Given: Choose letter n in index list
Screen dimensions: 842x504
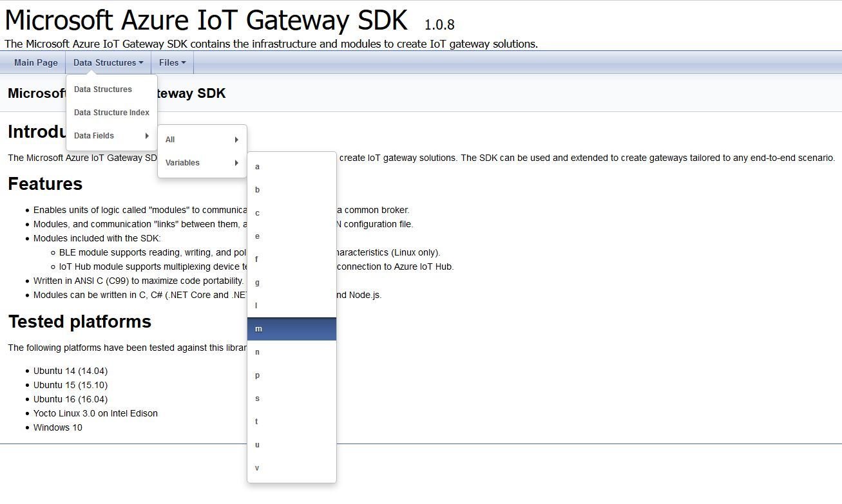Looking at the screenshot, I should pyautogui.click(x=292, y=352).
